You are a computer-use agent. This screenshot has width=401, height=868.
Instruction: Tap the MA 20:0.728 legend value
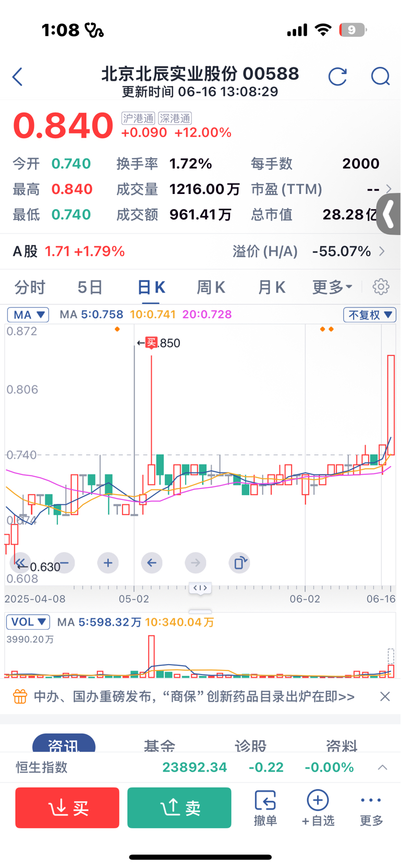pyautogui.click(x=207, y=314)
